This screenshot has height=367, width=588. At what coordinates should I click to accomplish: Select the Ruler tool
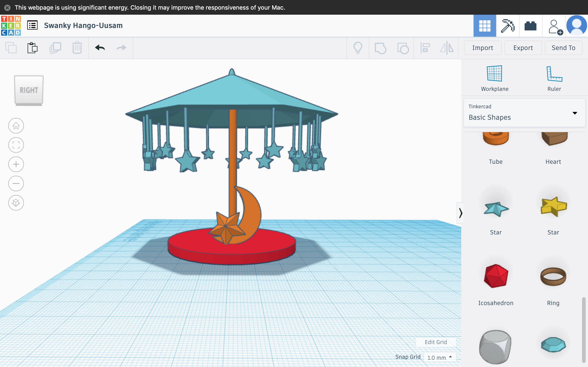tap(554, 78)
